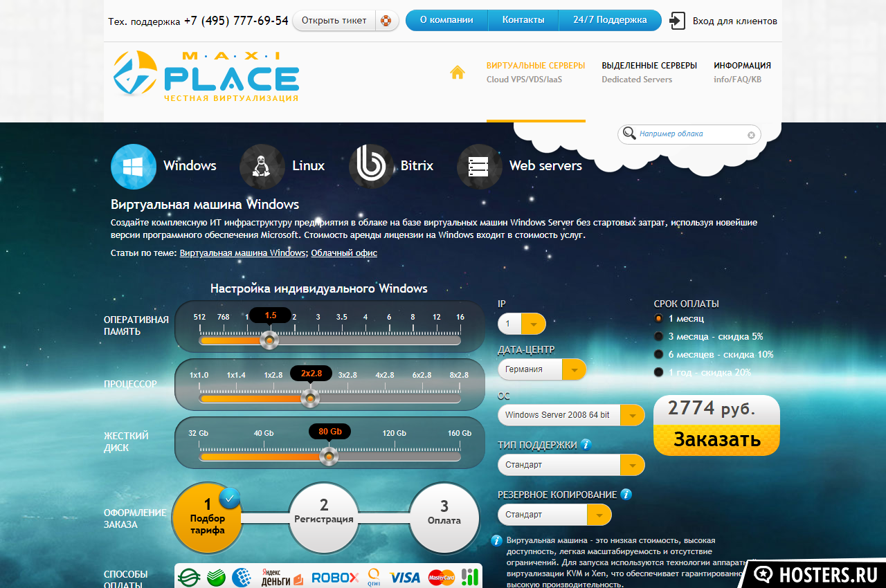
Task: Click the Web servers category label text
Action: (545, 165)
